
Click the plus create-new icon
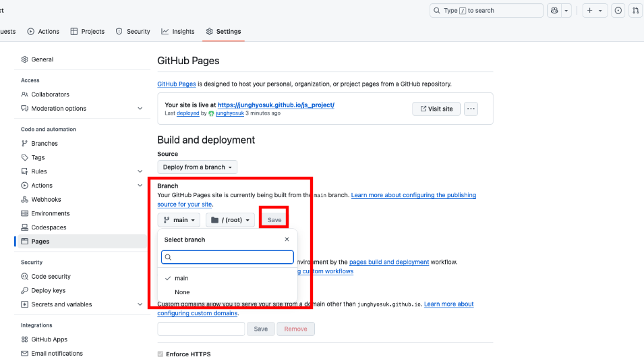pyautogui.click(x=590, y=11)
